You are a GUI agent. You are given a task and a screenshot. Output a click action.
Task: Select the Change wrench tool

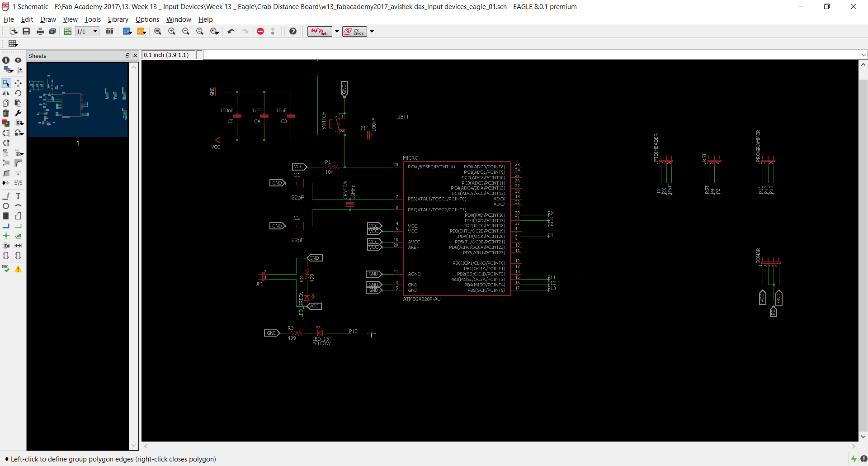[x=18, y=113]
